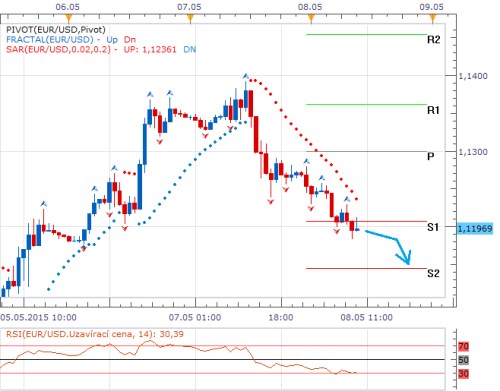Image resolution: width=500 pixels, height=391 pixels.
Task: Click the 08.05 11:00 time label
Action: [x=366, y=317]
